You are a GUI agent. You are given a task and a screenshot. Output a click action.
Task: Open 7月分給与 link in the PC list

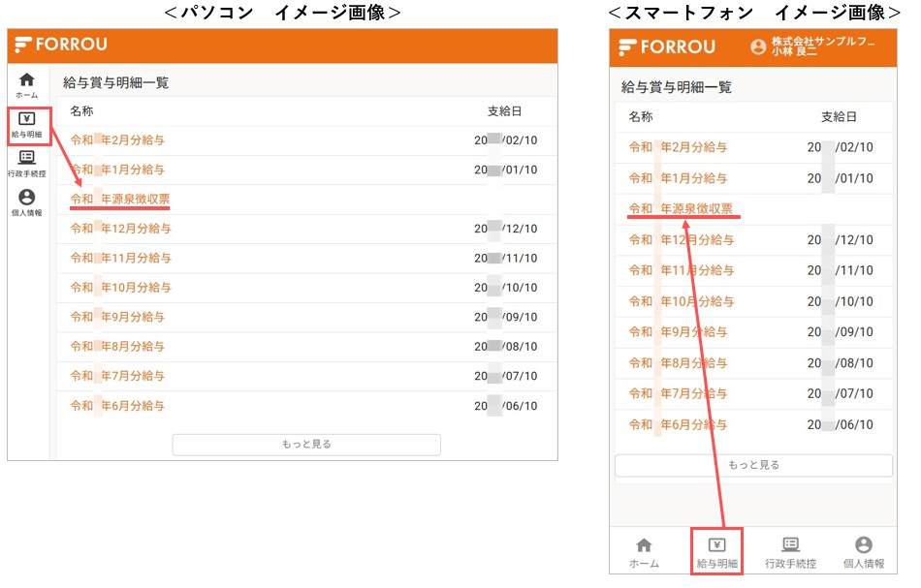click(x=117, y=376)
